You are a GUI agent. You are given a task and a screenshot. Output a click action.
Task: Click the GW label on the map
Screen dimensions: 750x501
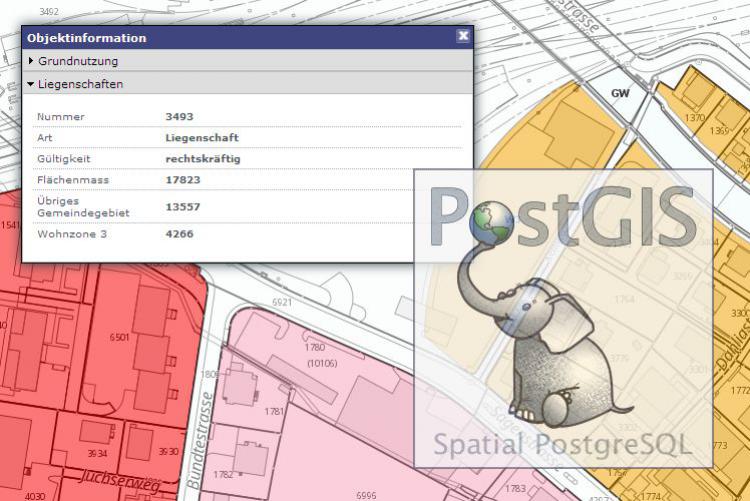coord(620,93)
